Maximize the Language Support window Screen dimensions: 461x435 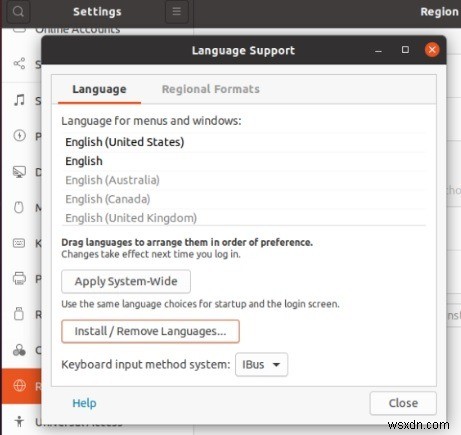coord(405,50)
